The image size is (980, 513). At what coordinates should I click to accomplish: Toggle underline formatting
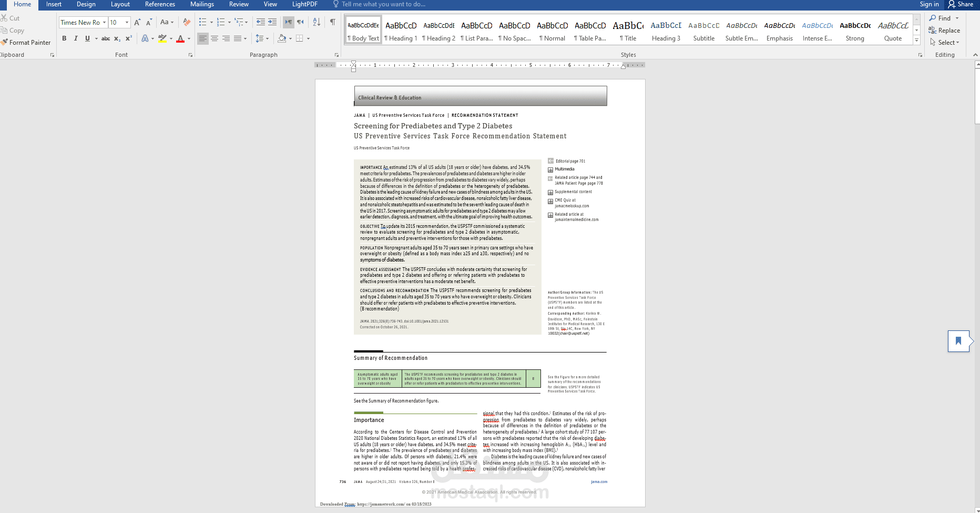87,38
